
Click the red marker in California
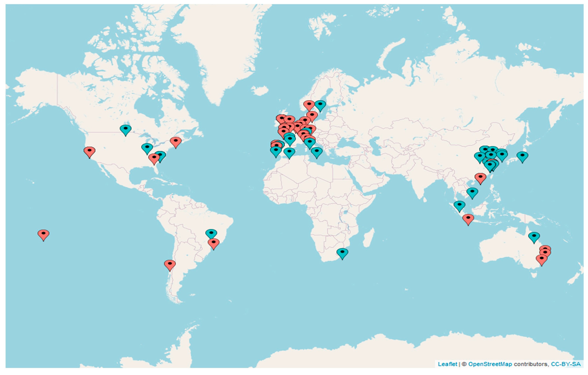tap(89, 152)
